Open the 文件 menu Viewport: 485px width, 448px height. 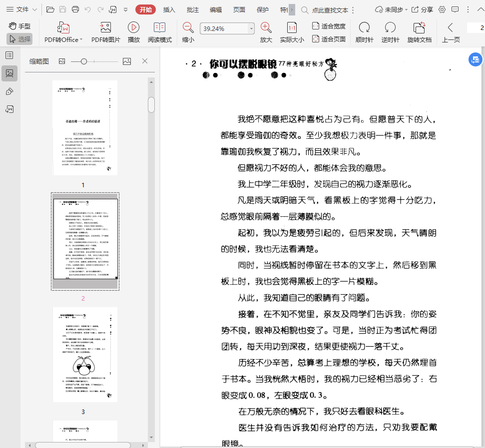(x=21, y=9)
